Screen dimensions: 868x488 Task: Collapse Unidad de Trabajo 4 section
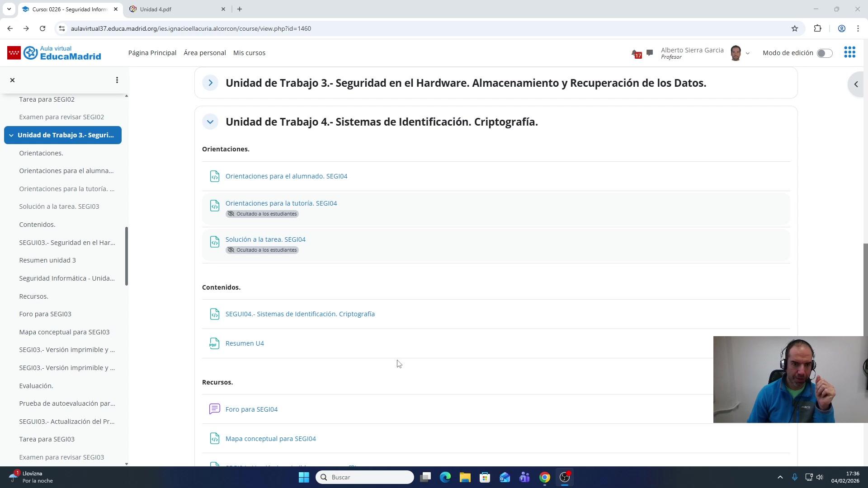click(210, 122)
